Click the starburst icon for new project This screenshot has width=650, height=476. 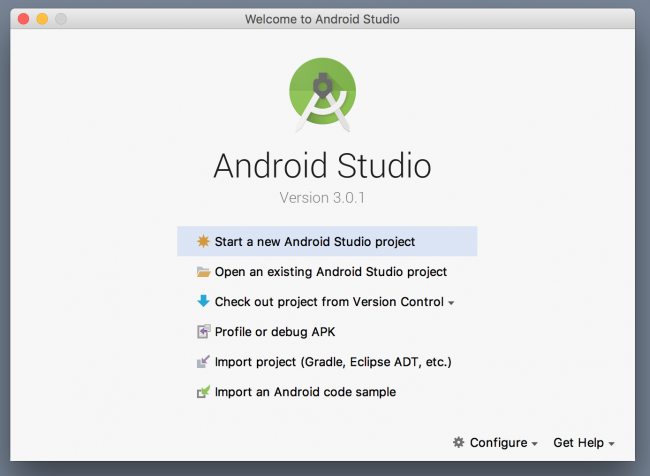click(x=203, y=241)
